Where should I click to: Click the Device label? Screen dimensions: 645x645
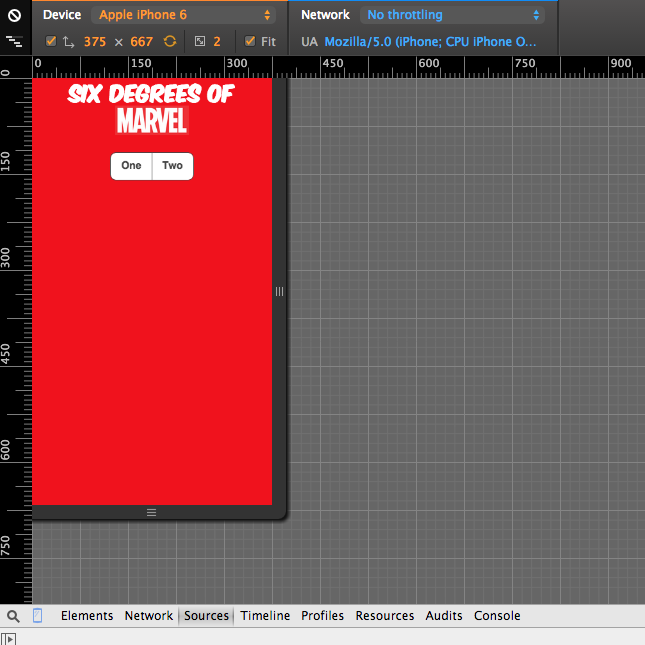tap(62, 15)
